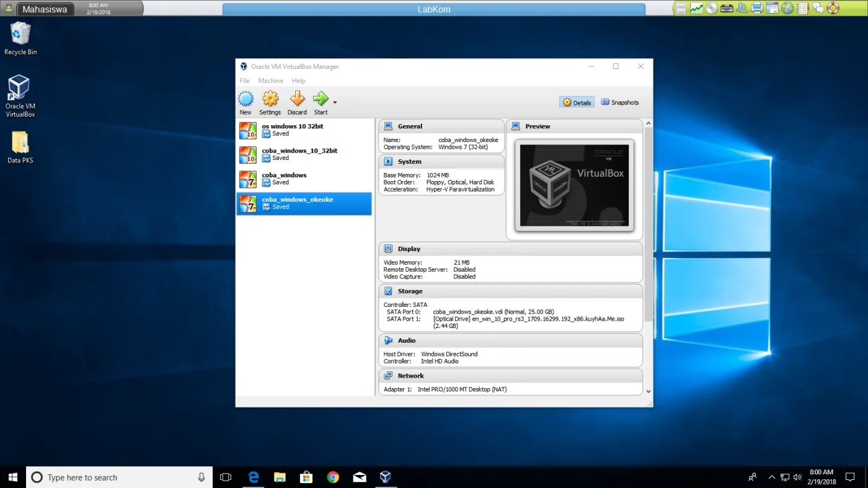Image resolution: width=868 pixels, height=488 pixels.
Task: Click the Display section screen icon
Action: 388,249
